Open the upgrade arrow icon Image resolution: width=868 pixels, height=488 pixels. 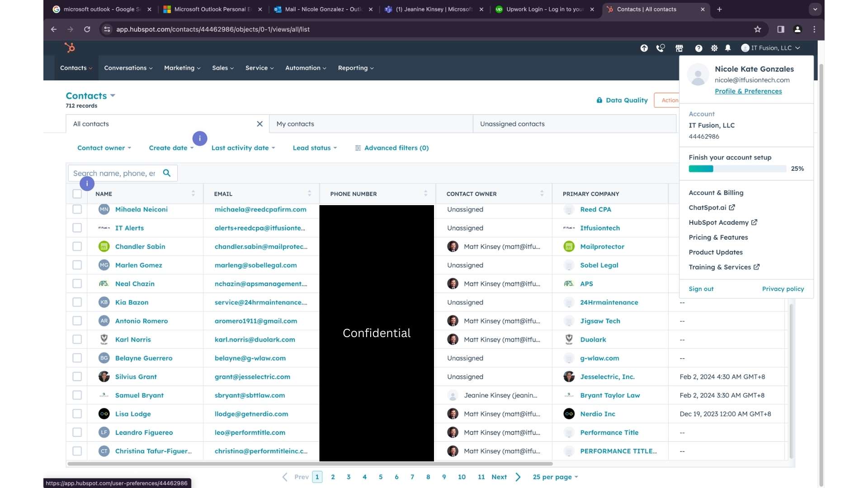pos(644,48)
